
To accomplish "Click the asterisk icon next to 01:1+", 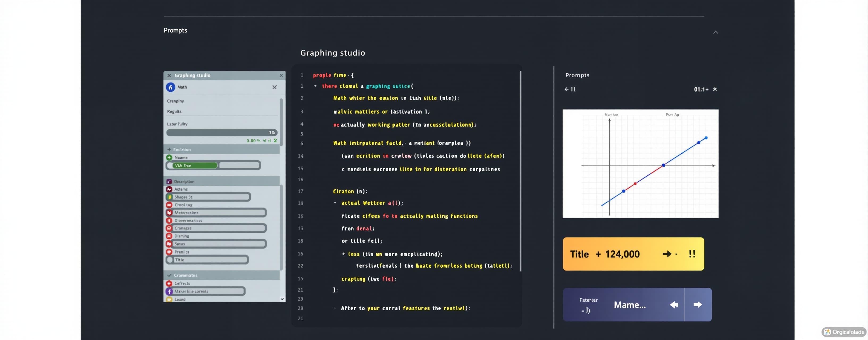I will pos(715,89).
